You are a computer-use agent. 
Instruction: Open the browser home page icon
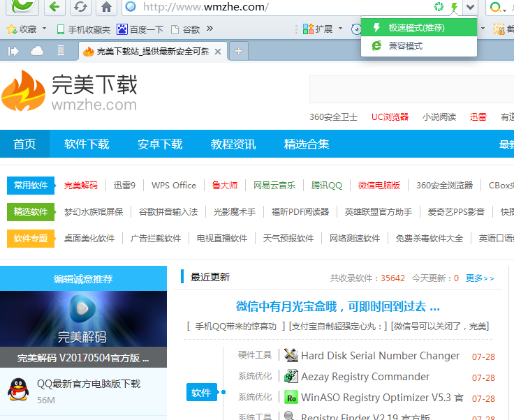point(106,7)
